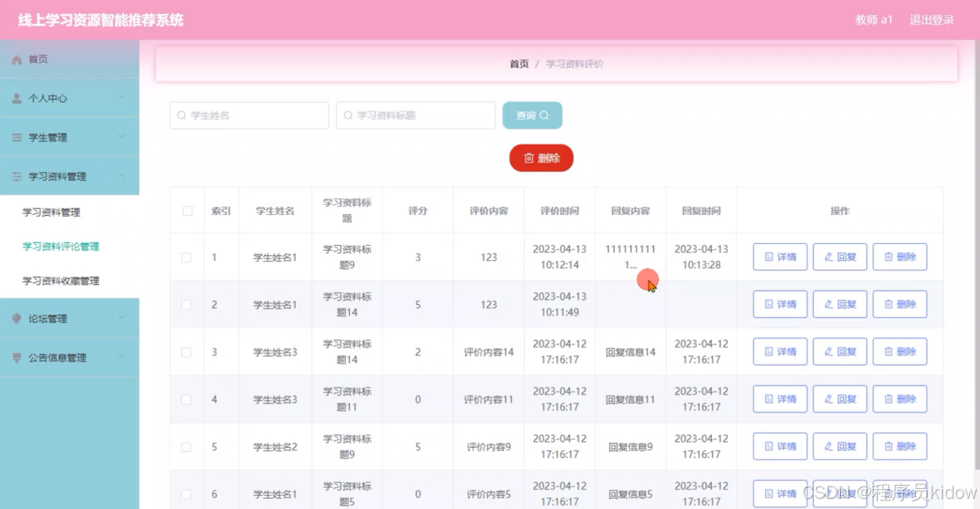Image resolution: width=980 pixels, height=509 pixels.
Task: Click the 详情 document icon in row 3
Action: click(x=769, y=352)
